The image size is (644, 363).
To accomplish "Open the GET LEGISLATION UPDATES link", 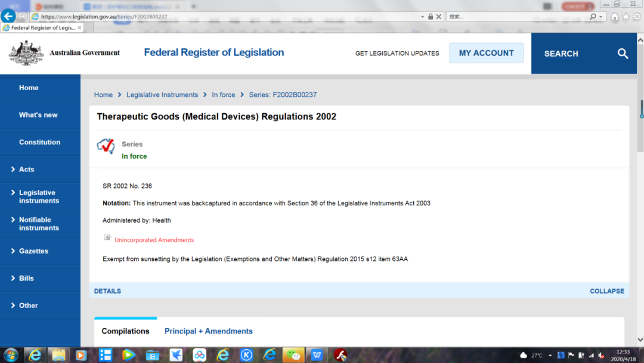I will click(397, 53).
